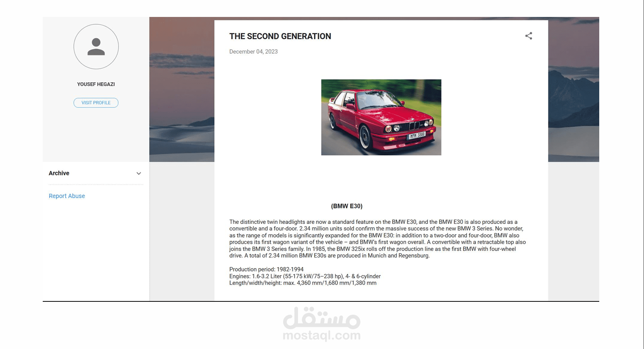This screenshot has height=349, width=644.
Task: Click the Length/width/height specification line
Action: 303,283
